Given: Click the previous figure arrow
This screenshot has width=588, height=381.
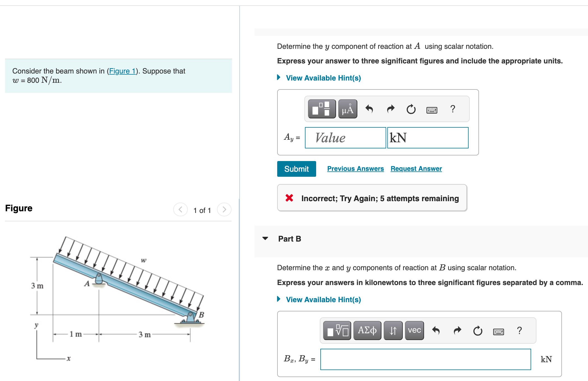Looking at the screenshot, I should [x=180, y=209].
